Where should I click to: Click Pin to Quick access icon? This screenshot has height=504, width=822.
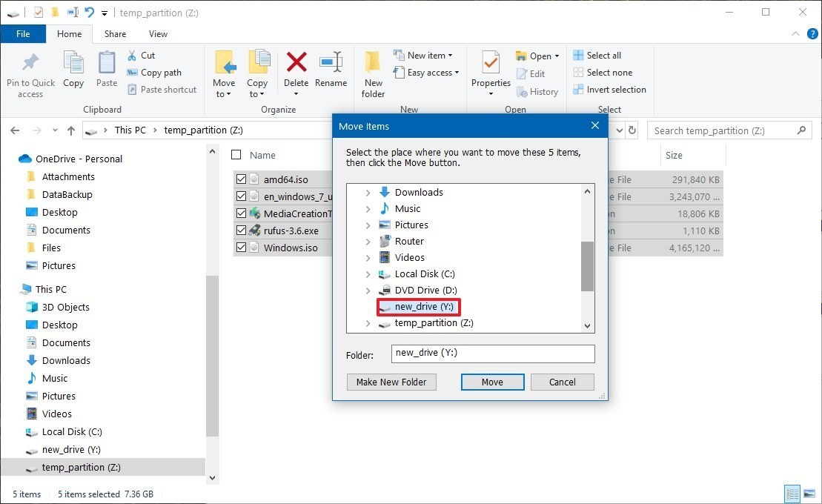[x=30, y=65]
